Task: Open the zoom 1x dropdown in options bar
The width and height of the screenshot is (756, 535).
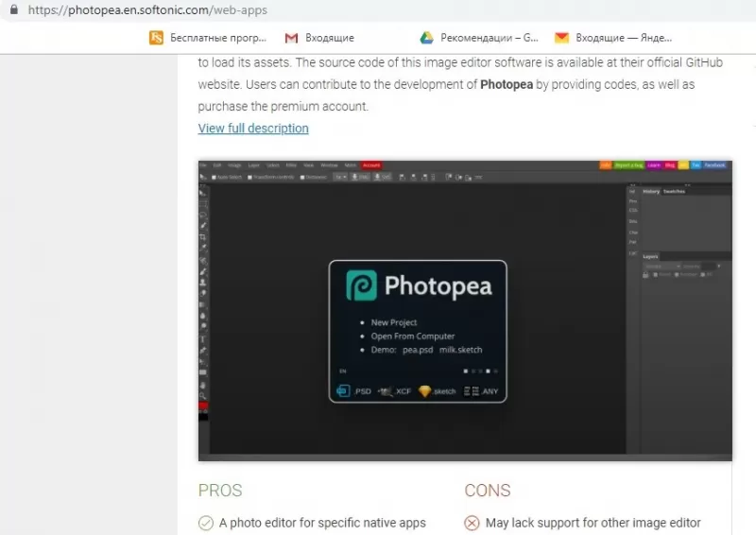Action: click(x=340, y=177)
